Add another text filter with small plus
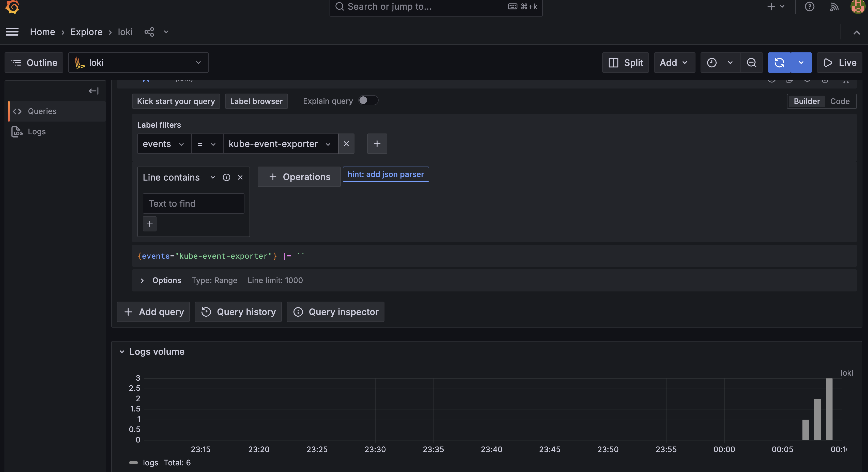Screen dimensions: 868x472 (x=150, y=224)
